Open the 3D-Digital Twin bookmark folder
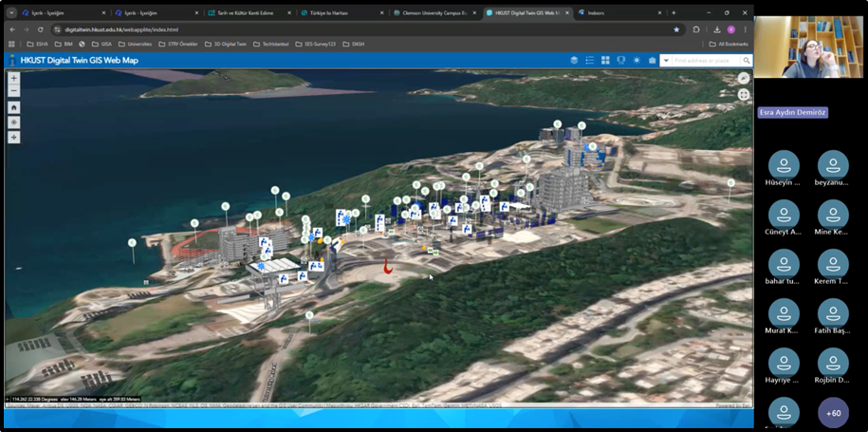868x432 pixels. pyautogui.click(x=226, y=44)
